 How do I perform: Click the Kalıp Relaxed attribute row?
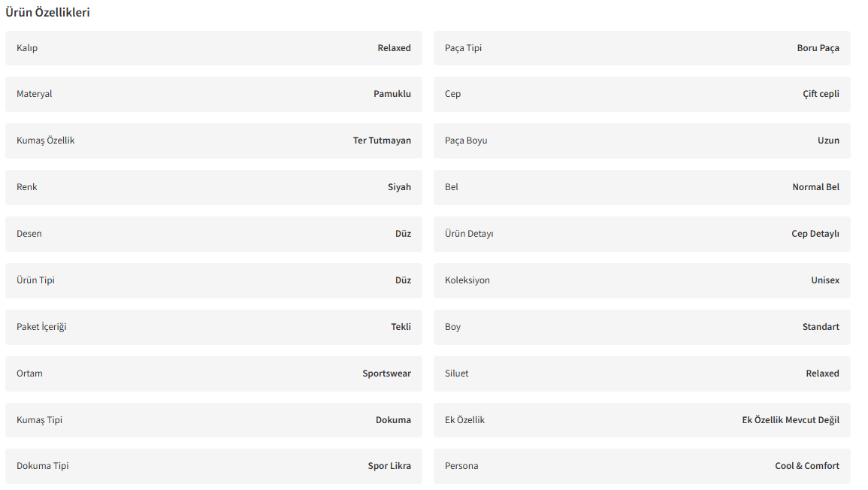[213, 48]
